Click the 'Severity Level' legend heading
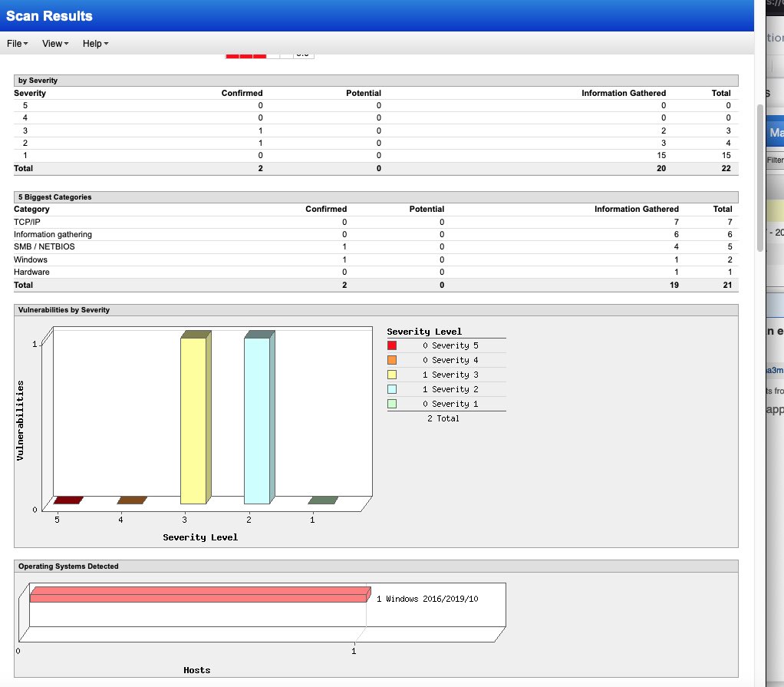 coord(424,332)
